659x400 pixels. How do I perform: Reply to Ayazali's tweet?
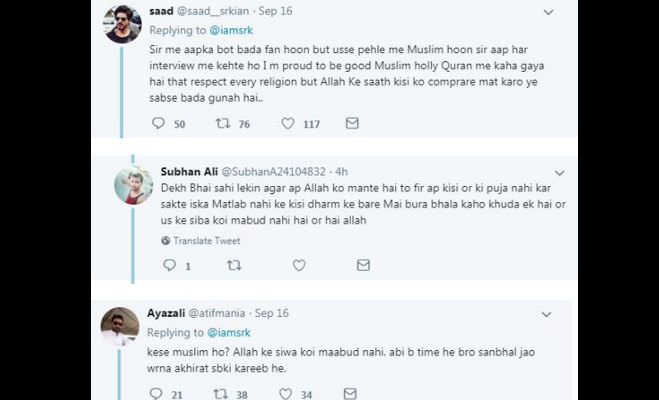[154, 394]
